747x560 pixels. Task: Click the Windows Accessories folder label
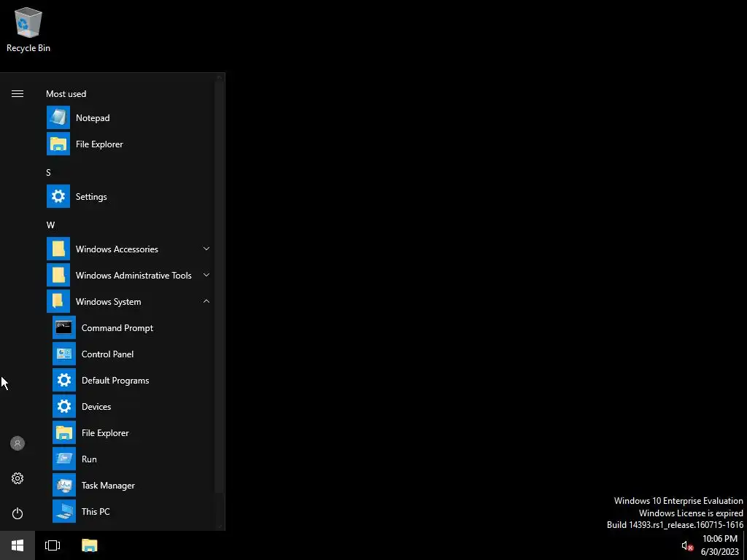point(117,249)
